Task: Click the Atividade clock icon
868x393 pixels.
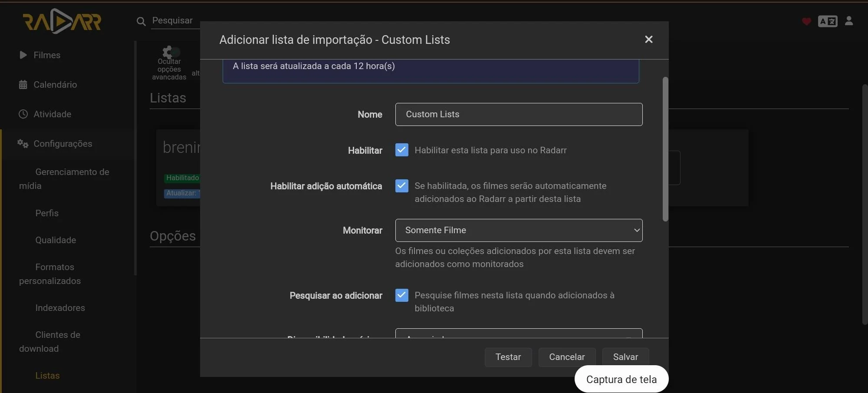Action: click(23, 114)
